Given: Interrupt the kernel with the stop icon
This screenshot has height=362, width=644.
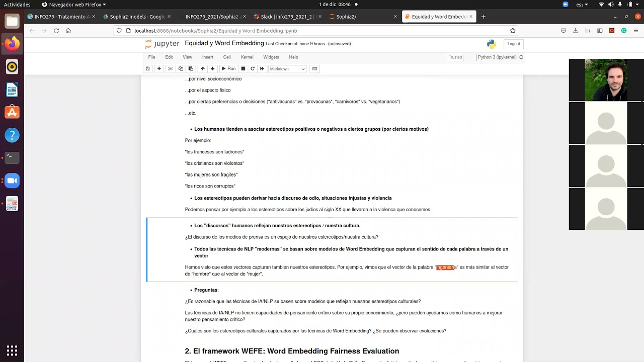Looking at the screenshot, I should point(243,69).
